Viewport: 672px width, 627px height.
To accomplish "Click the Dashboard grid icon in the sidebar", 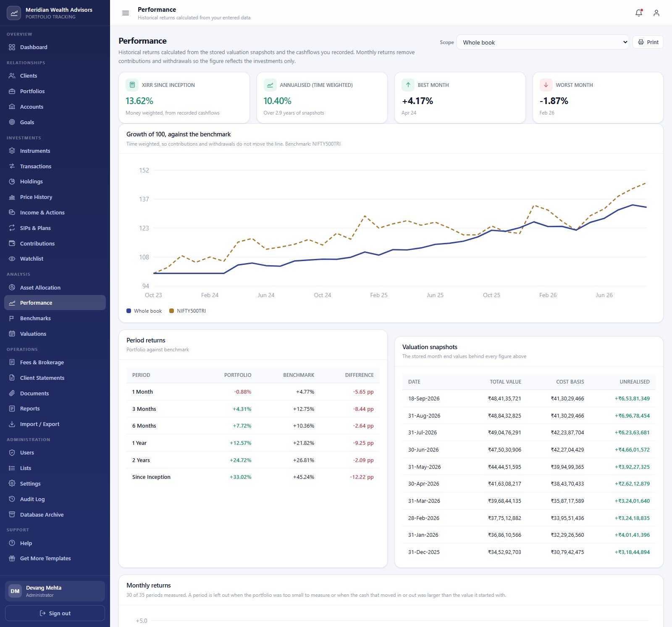I will [12, 47].
